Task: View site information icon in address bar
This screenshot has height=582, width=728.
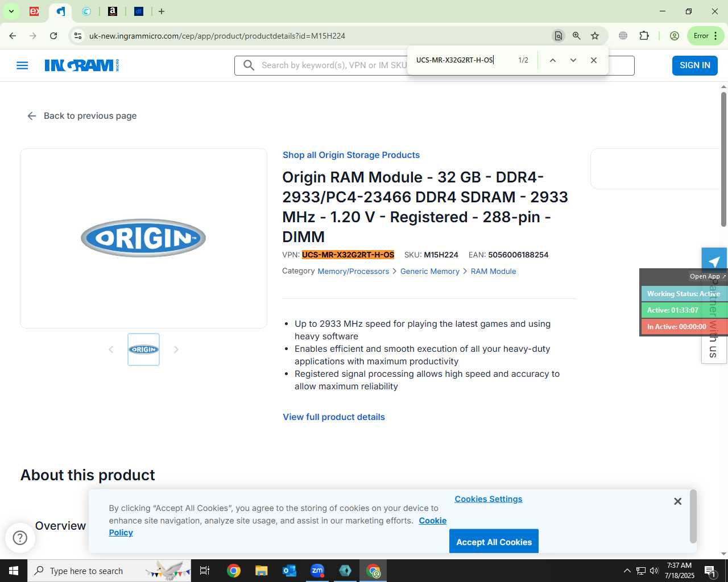Action: pos(78,36)
